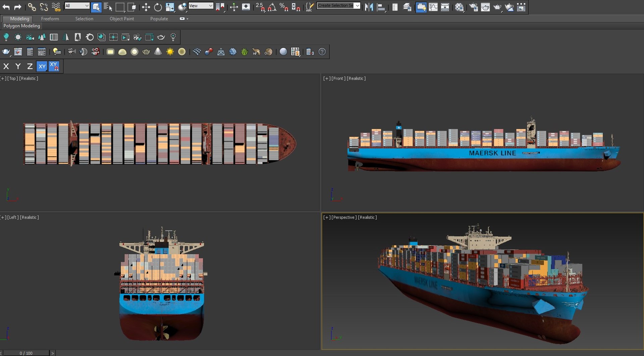
Task: Toggle Spinner Snap
Action: pos(296,7)
